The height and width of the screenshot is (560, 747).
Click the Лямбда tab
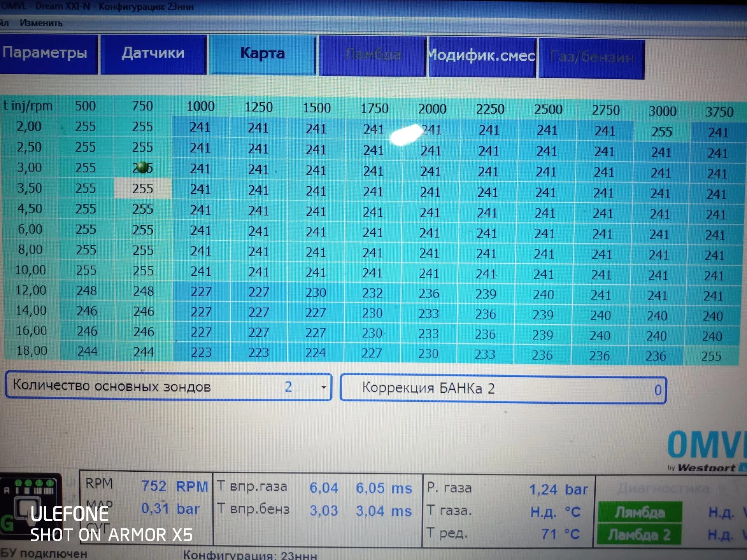coord(372,55)
